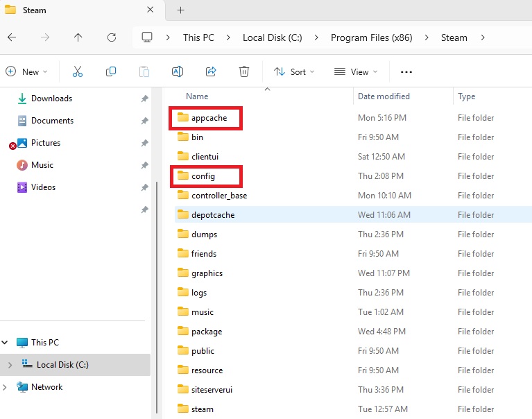Open Documents in navigation pane

52,121
